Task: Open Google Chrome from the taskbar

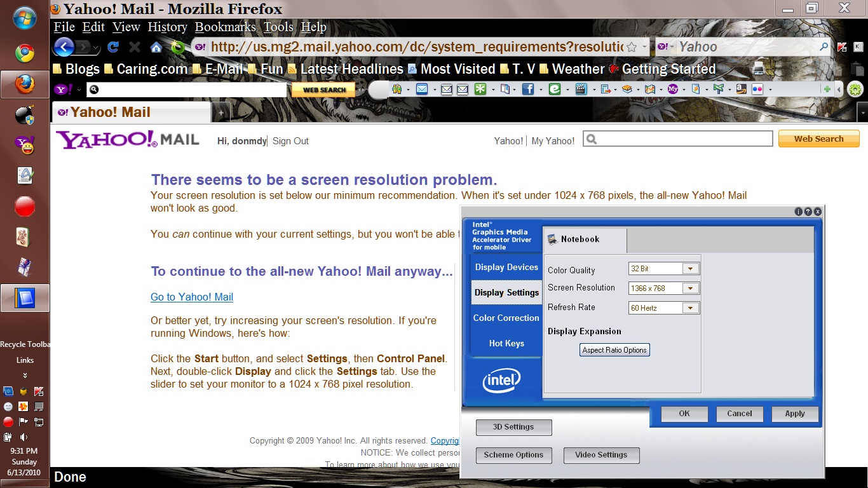Action: [x=25, y=53]
